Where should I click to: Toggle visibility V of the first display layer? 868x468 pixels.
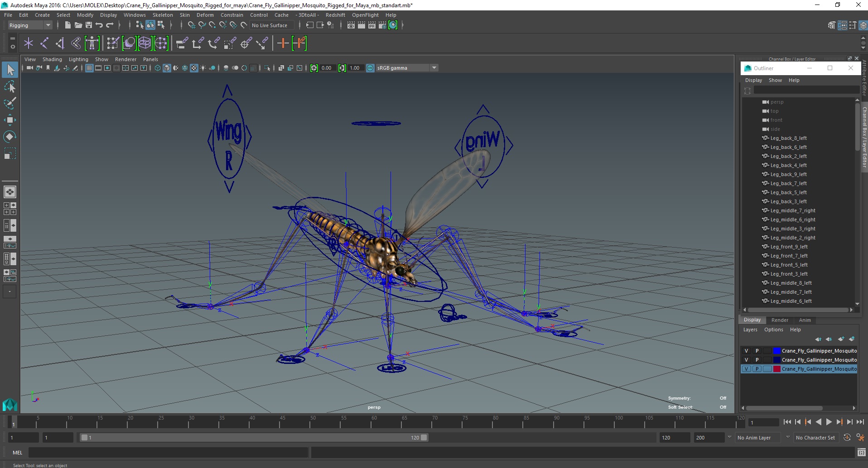(746, 351)
